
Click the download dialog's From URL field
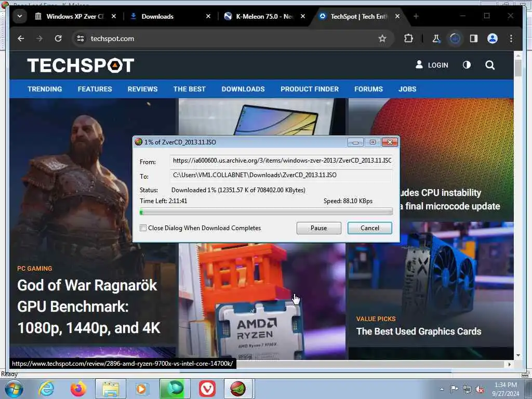(282, 161)
